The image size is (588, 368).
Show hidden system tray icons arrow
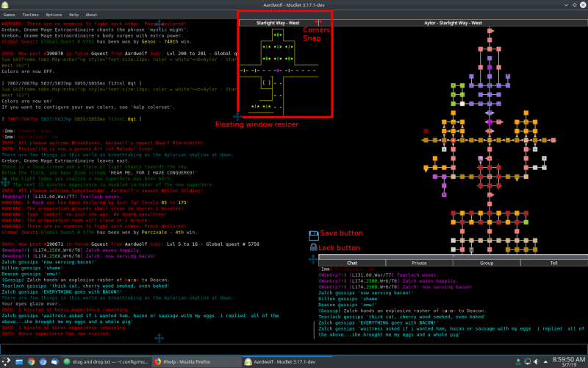tap(545, 361)
